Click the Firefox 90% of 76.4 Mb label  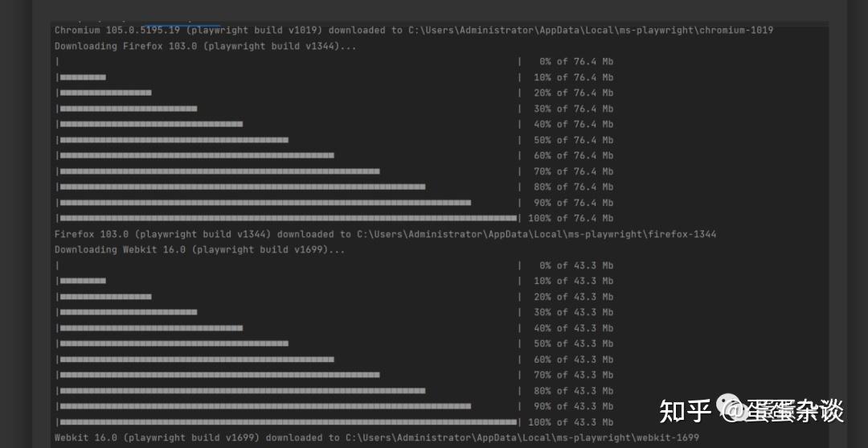point(573,203)
